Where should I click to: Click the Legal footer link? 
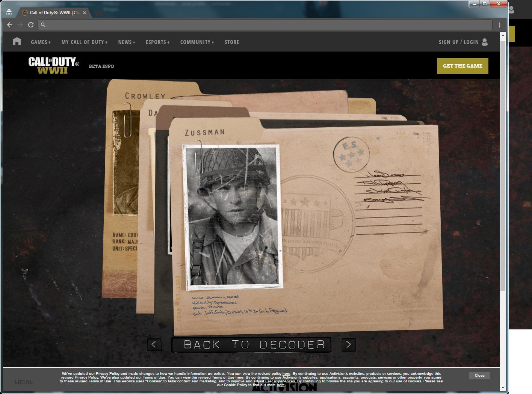click(x=23, y=382)
